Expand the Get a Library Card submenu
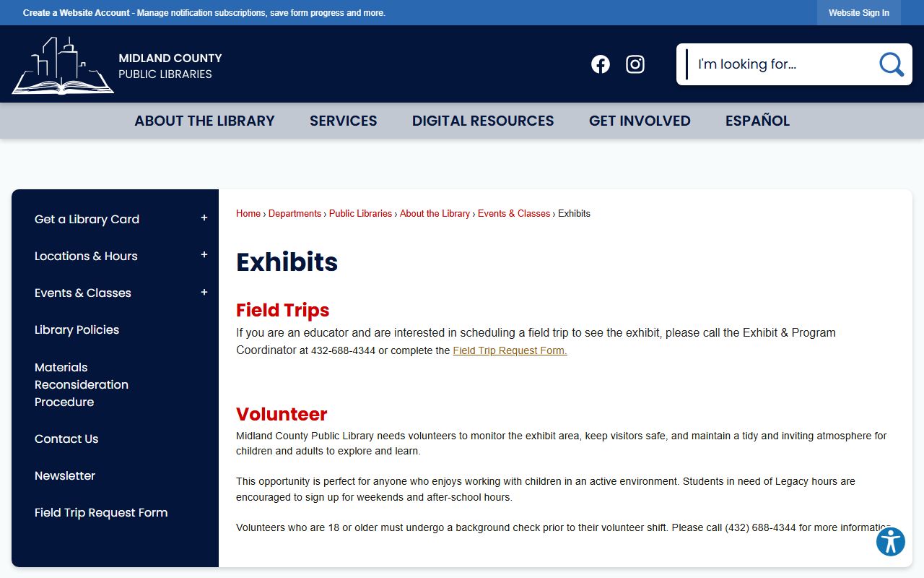Screen dimensions: 924x578 (x=204, y=218)
